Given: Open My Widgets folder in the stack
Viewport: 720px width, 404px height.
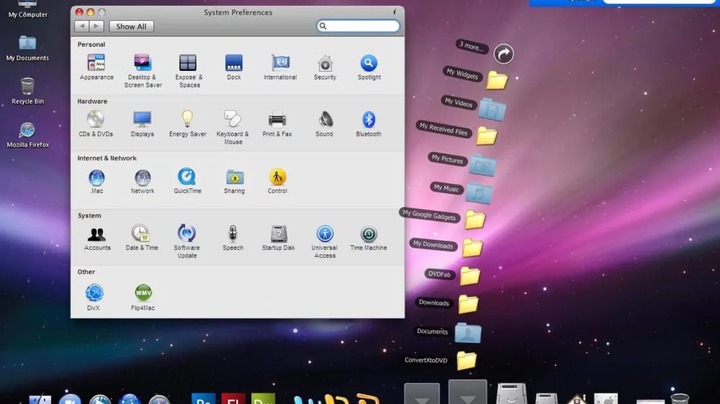Looking at the screenshot, I should point(497,80).
